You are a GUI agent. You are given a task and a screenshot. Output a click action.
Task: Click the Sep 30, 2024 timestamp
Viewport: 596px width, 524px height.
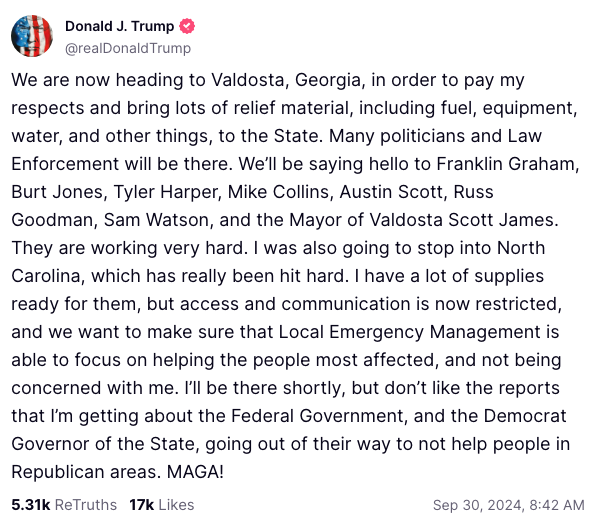(509, 505)
